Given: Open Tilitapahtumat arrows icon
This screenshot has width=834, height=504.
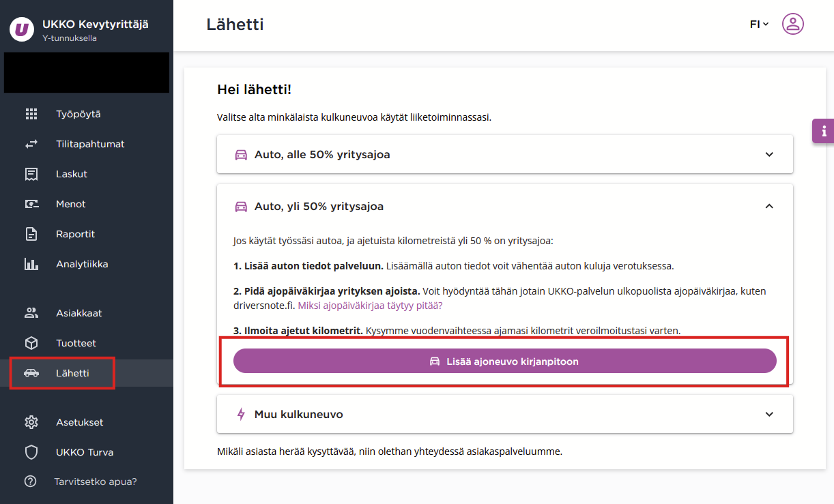Looking at the screenshot, I should click(x=31, y=144).
